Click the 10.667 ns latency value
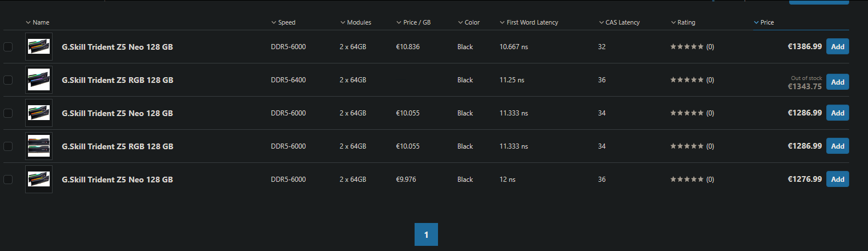Screen dimensions: 868x251 tap(514, 47)
